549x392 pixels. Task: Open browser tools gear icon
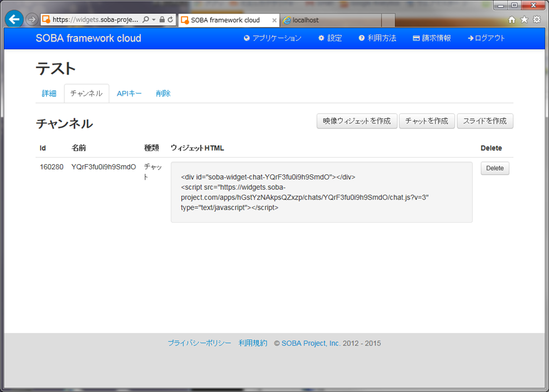coord(537,20)
